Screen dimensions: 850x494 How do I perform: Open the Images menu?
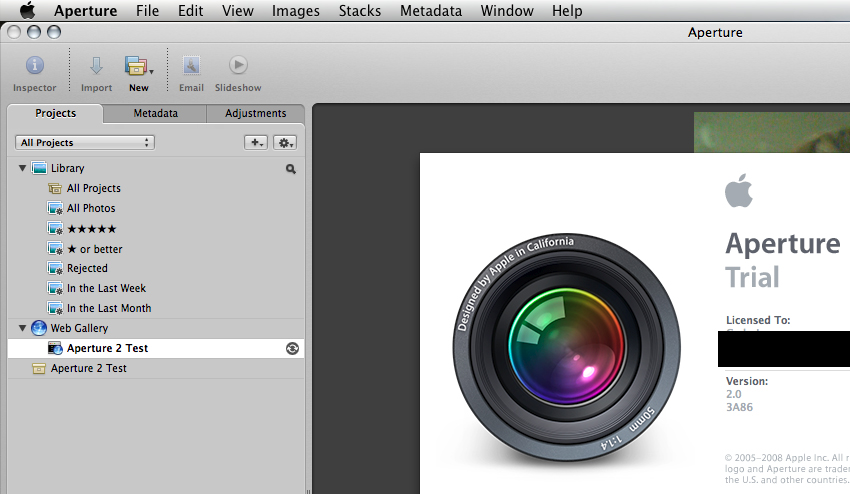[x=295, y=11]
